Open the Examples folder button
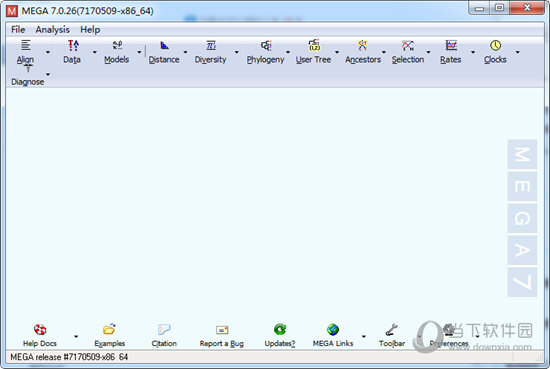This screenshot has width=550, height=369. pyautogui.click(x=109, y=336)
